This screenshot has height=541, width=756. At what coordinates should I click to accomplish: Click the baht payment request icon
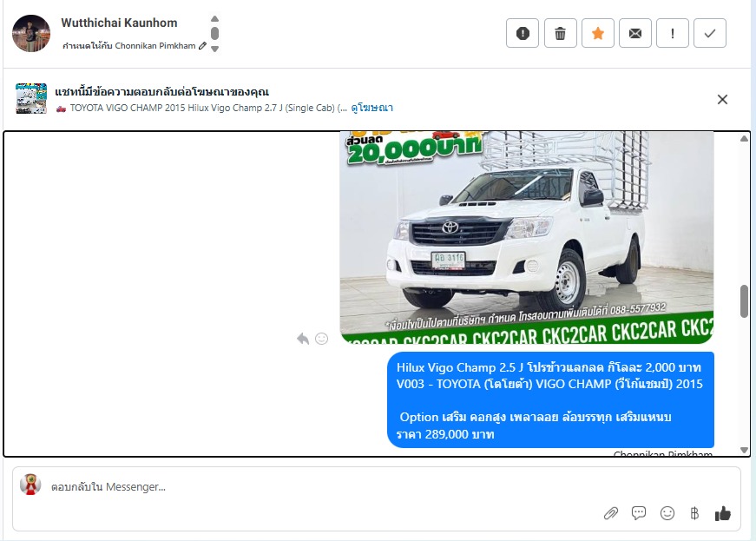(x=694, y=513)
